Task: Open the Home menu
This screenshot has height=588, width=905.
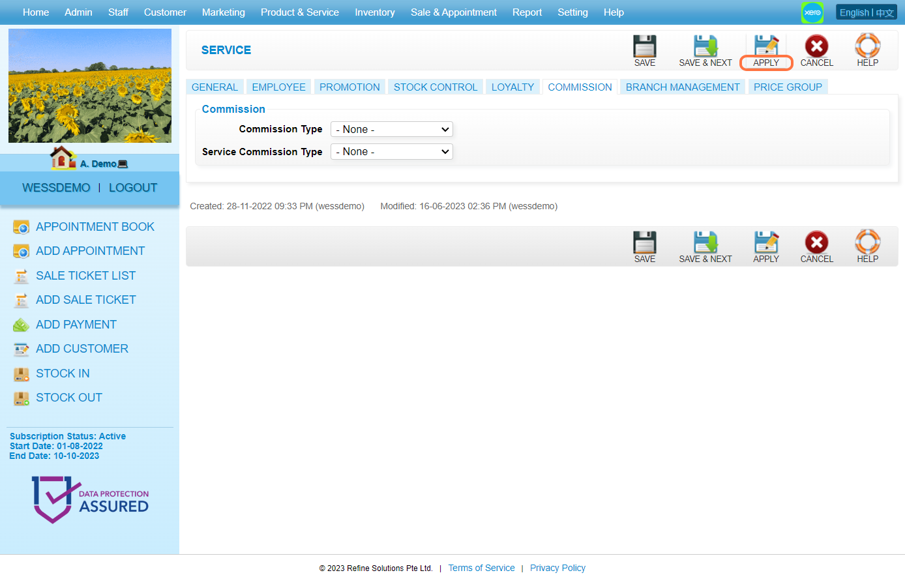Action: [36, 12]
